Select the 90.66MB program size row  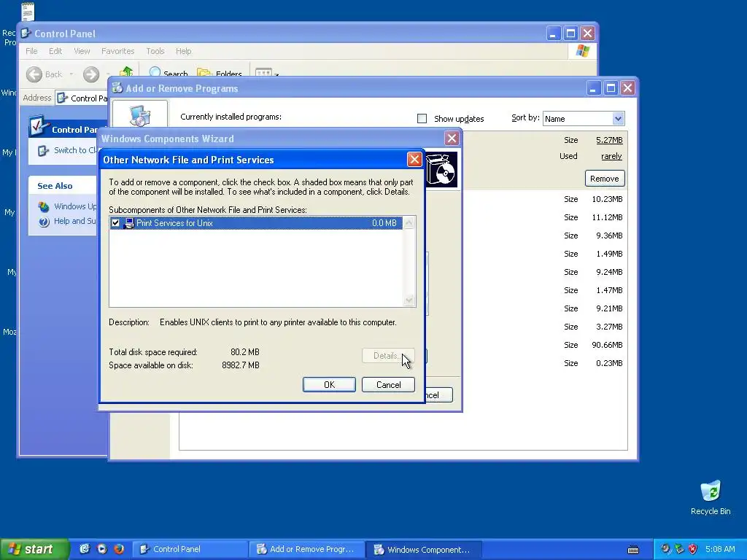(x=593, y=345)
